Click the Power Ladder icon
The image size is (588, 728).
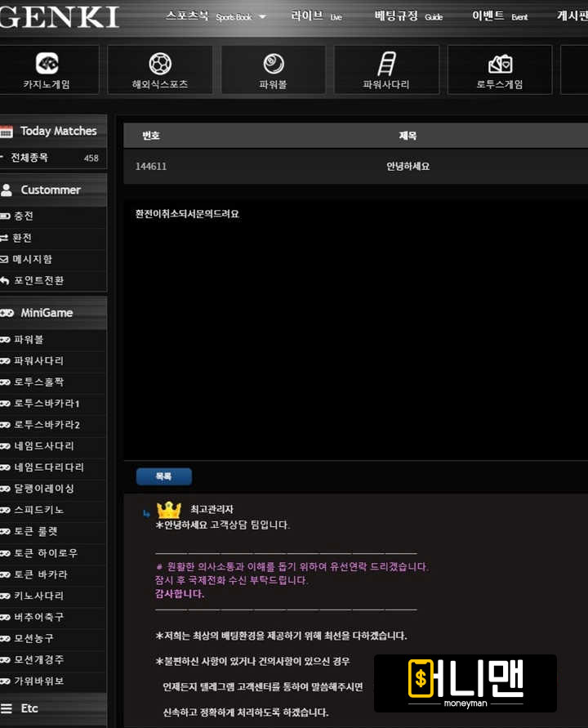(x=386, y=64)
